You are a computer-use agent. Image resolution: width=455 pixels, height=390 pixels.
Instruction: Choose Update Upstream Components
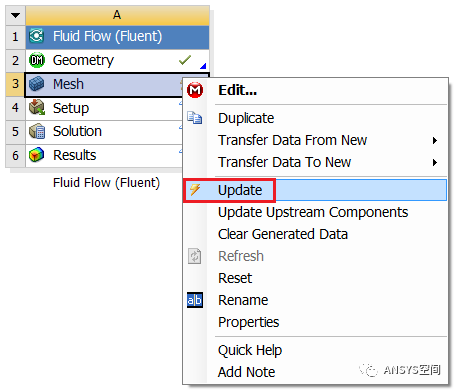click(x=313, y=212)
